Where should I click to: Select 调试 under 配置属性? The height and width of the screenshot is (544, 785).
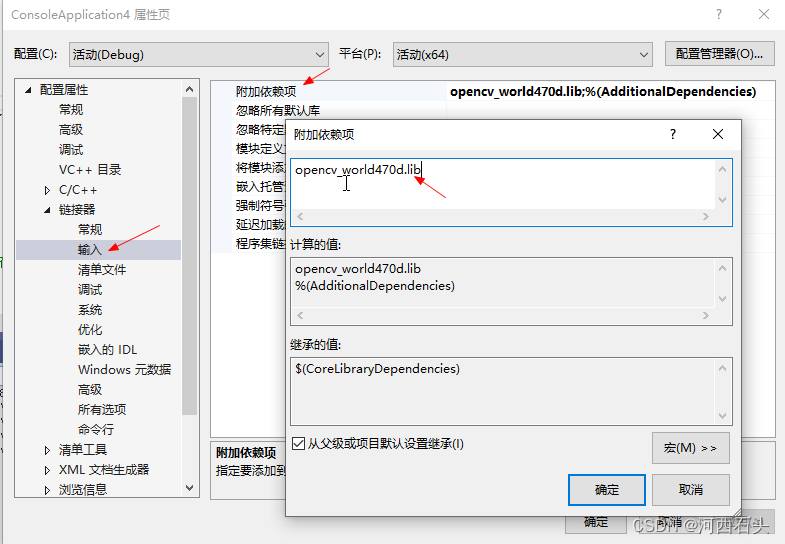pos(71,150)
